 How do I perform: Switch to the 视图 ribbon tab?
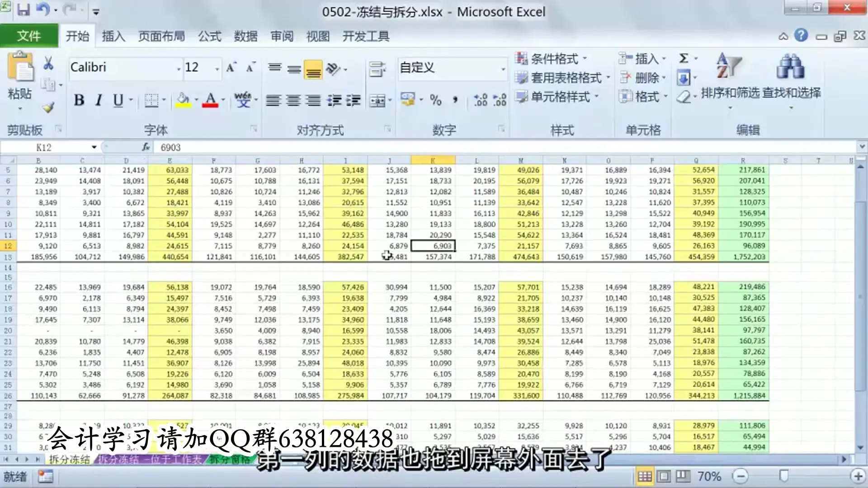pos(318,36)
